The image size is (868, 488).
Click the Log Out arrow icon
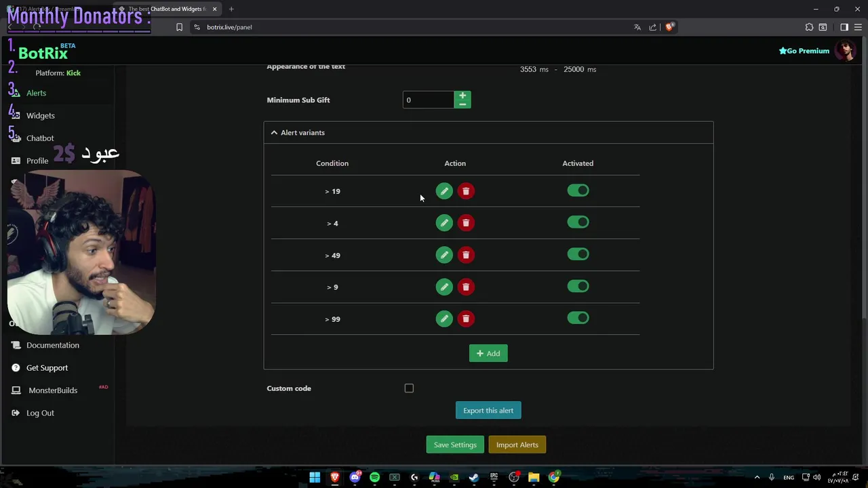(x=16, y=413)
